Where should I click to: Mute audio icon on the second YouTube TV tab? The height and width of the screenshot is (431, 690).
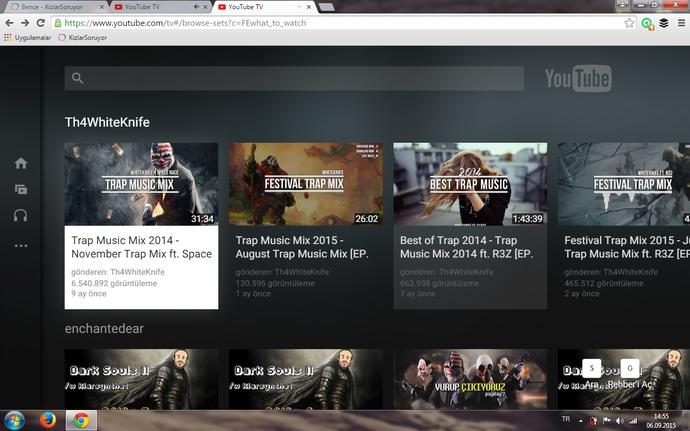point(196,7)
